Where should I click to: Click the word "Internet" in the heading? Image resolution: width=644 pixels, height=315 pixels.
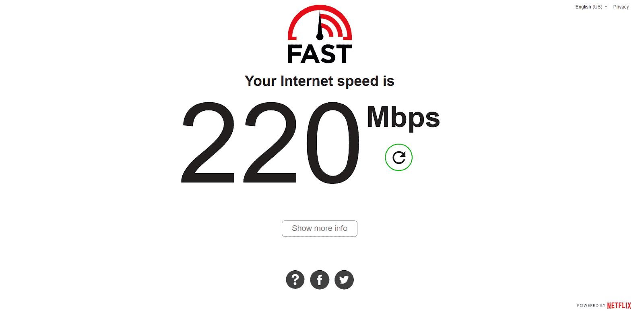pos(307,81)
